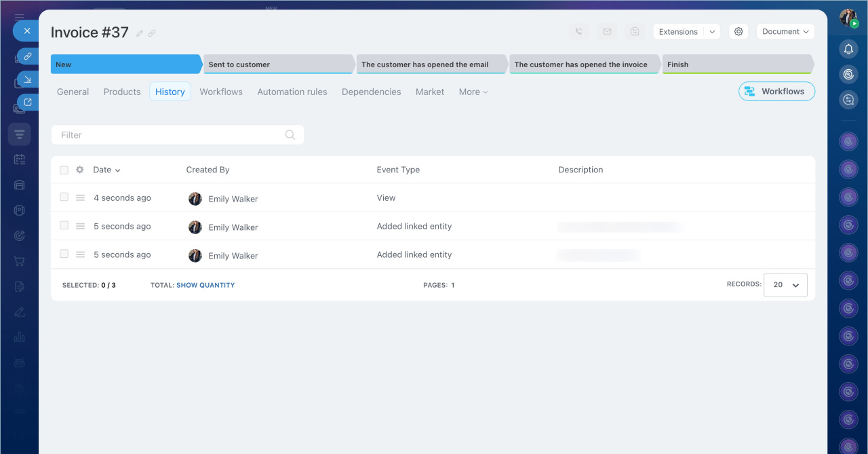Switch to the Products tab
Image resolution: width=868 pixels, height=454 pixels.
(122, 92)
